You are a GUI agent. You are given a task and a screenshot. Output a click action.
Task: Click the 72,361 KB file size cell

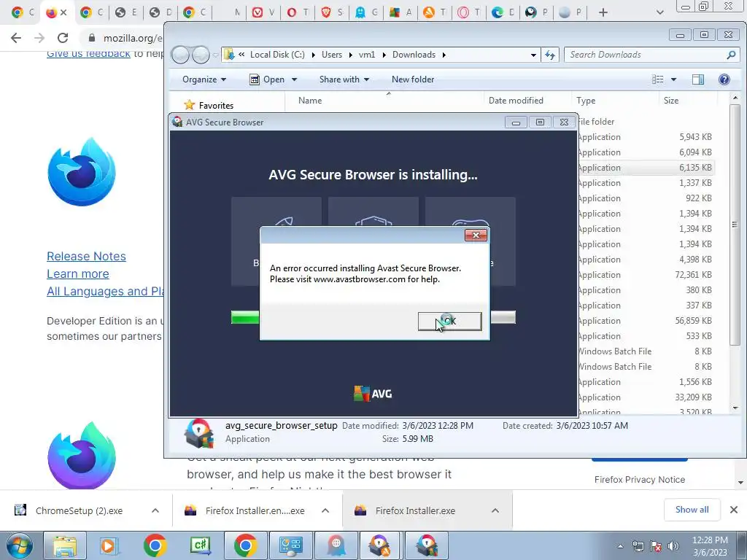click(x=693, y=275)
